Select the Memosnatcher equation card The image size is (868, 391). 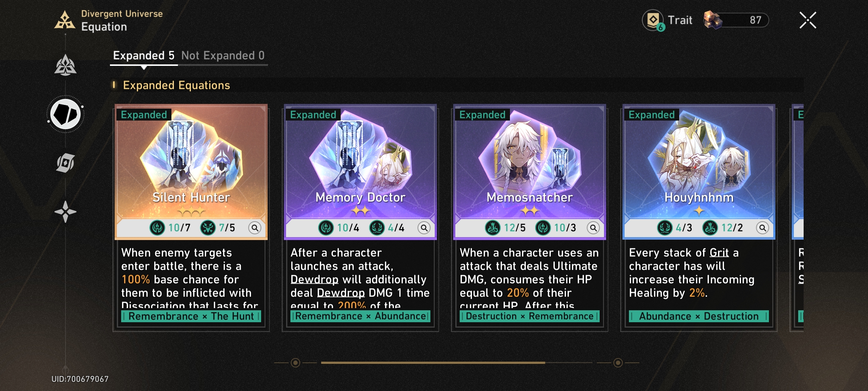pyautogui.click(x=529, y=217)
